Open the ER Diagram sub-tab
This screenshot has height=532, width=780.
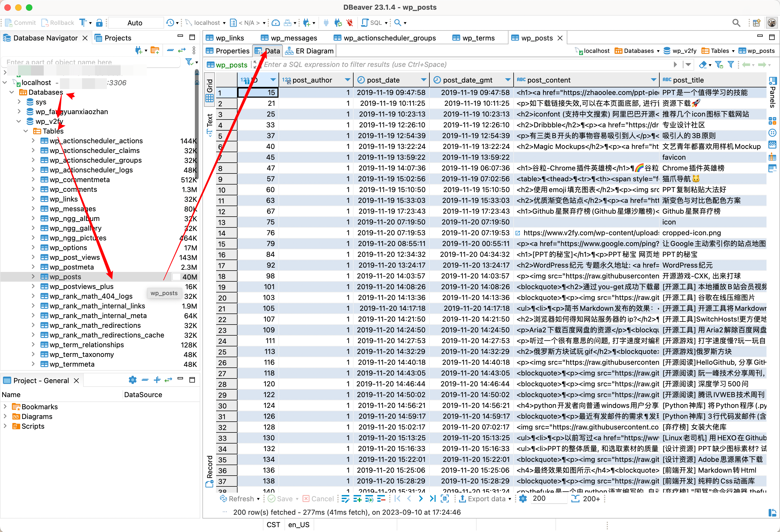point(310,51)
